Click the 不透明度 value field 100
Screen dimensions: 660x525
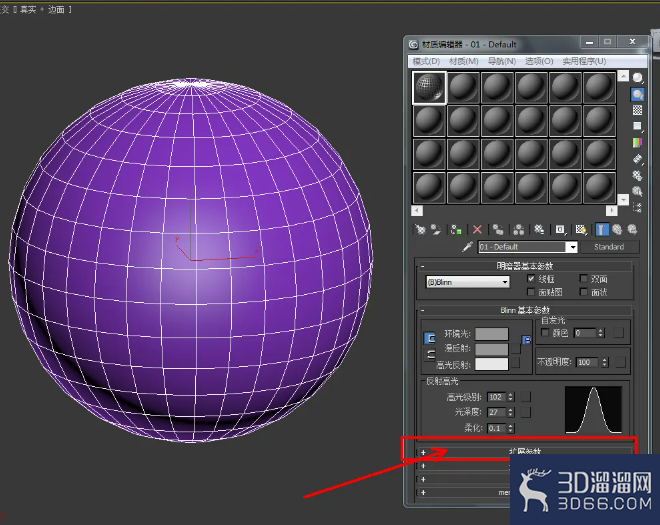click(587, 362)
